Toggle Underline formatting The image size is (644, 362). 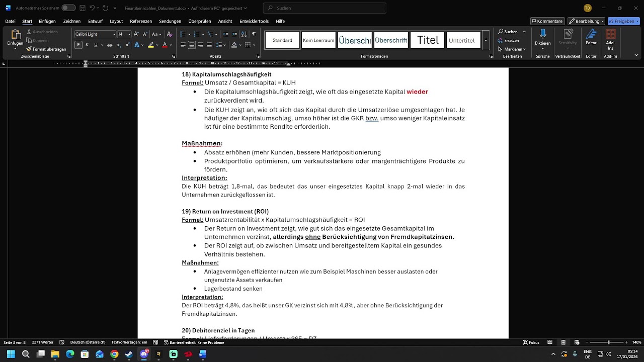tap(96, 45)
